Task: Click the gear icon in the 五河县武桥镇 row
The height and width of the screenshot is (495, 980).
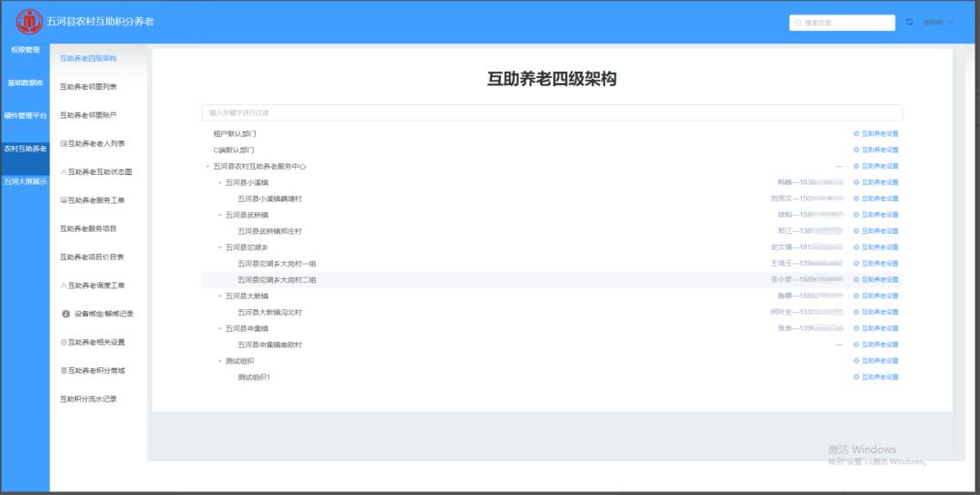Action: coord(857,215)
